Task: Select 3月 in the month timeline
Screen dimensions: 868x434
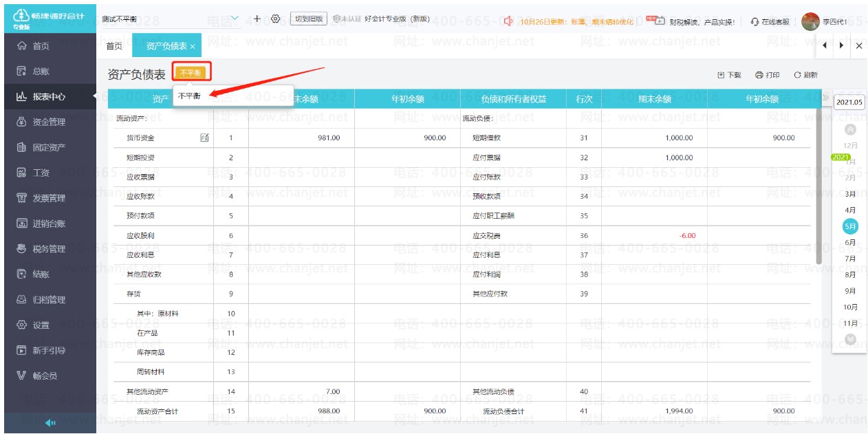Action: (x=851, y=194)
